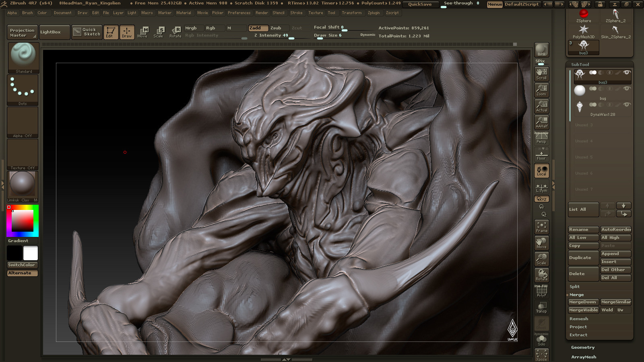Hide the bug3 subtool with eye icon
644x362 pixels.
[x=626, y=72]
